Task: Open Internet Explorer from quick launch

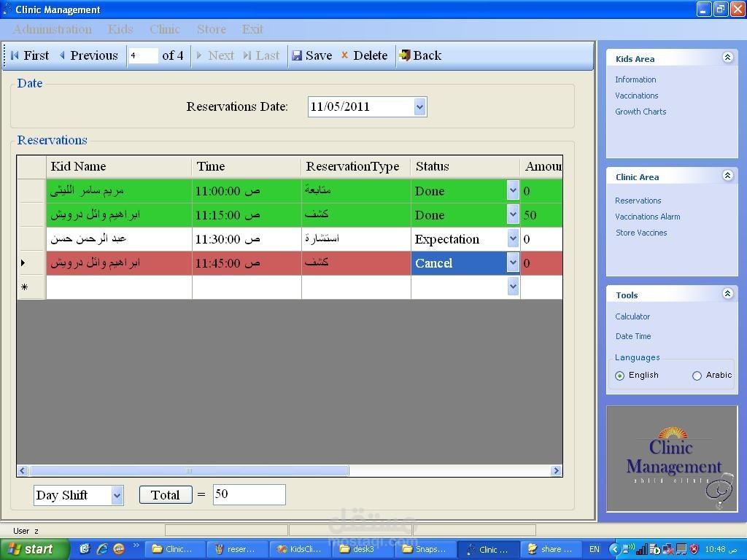Action: pos(102,549)
